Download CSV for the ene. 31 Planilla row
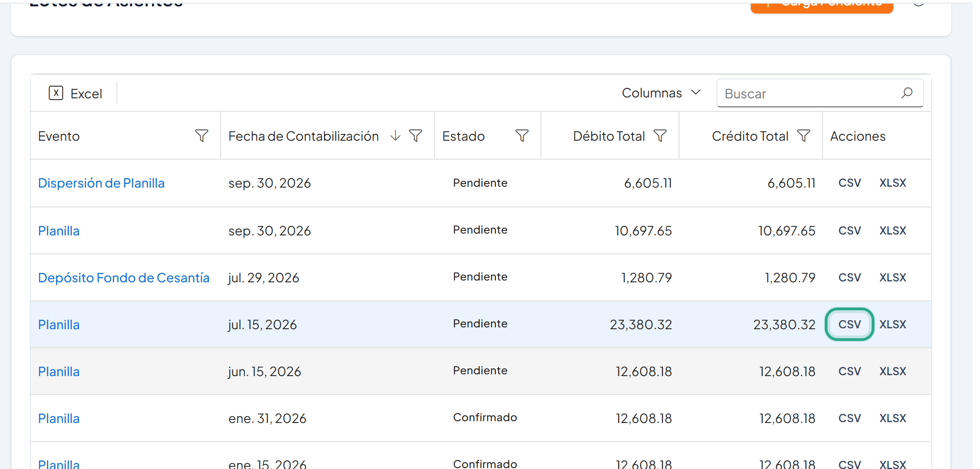The width and height of the screenshot is (980, 469). [x=850, y=418]
